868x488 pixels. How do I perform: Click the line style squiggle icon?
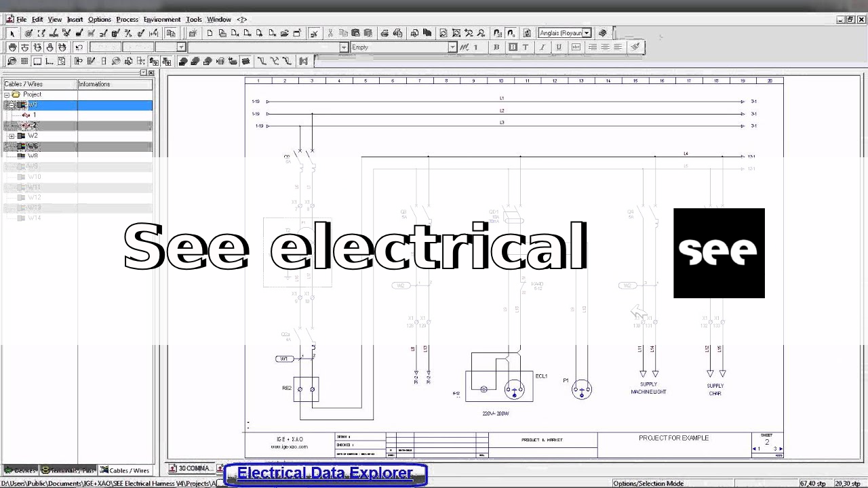tap(465, 47)
